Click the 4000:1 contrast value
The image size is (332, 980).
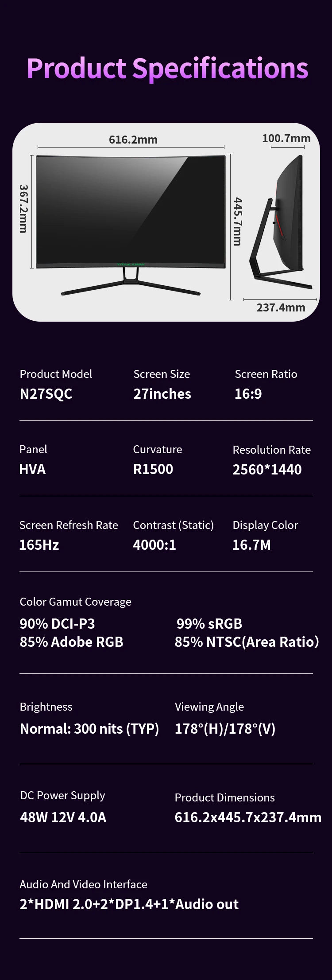(x=154, y=545)
